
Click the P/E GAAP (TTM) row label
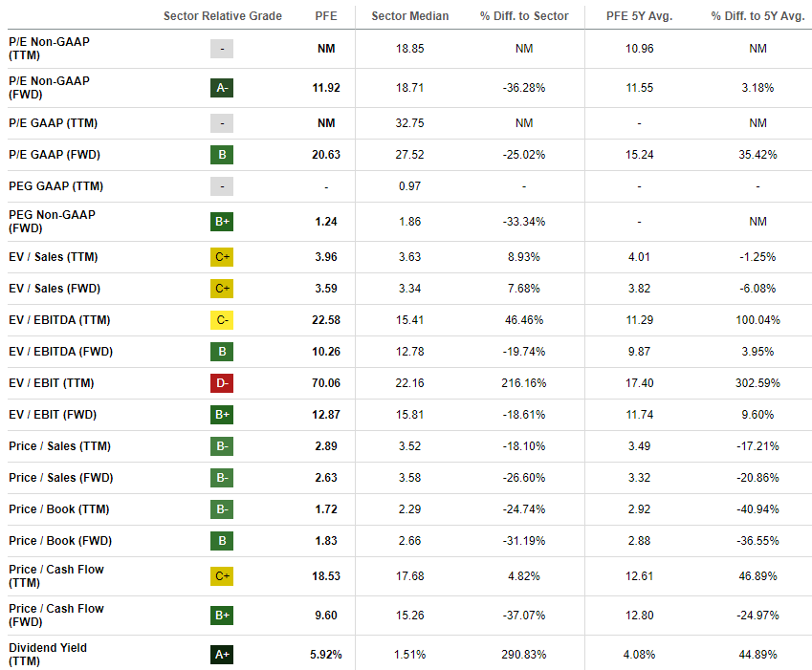(53, 123)
